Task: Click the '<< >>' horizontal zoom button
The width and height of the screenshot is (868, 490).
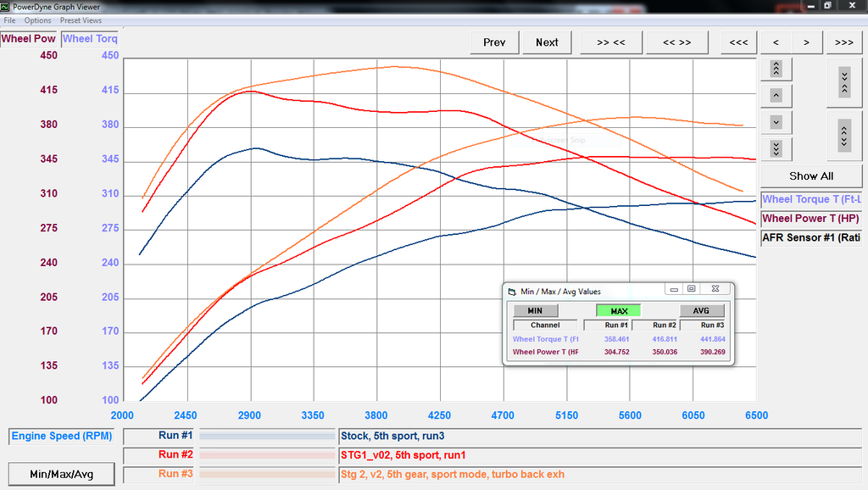Action: (676, 42)
